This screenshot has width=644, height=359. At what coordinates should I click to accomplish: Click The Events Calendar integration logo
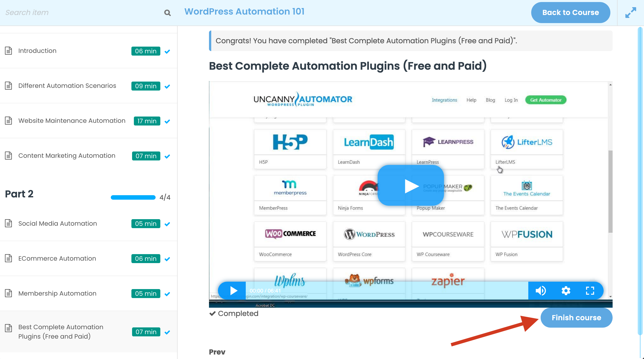[527, 189]
